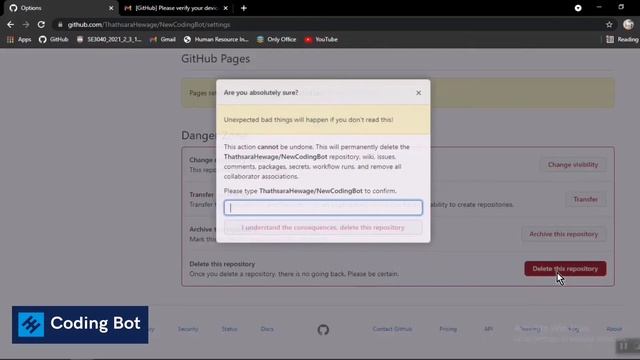The image size is (640, 360).
Task: Close the Options tab
Action: tap(111, 8)
